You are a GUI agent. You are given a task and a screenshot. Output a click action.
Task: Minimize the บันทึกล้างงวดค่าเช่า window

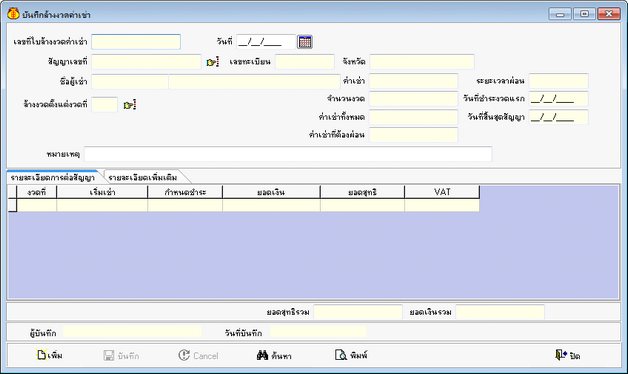(560, 14)
